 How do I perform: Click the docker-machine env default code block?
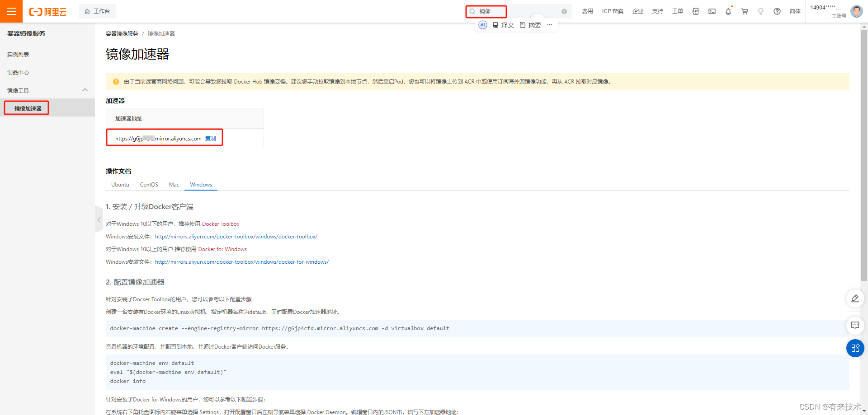477,372
